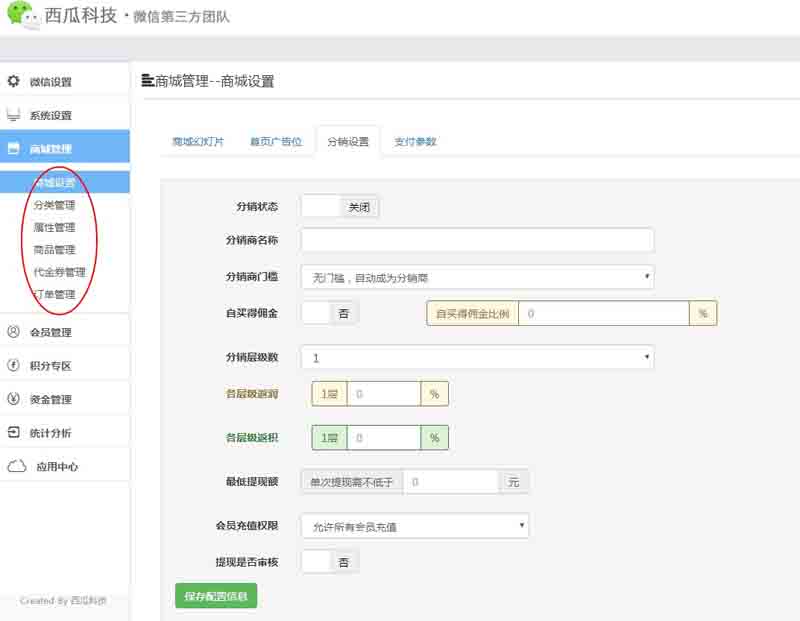Screen dimensions: 800x621
Task: Click the monitor icon beside 系统设置
Action: [14, 115]
